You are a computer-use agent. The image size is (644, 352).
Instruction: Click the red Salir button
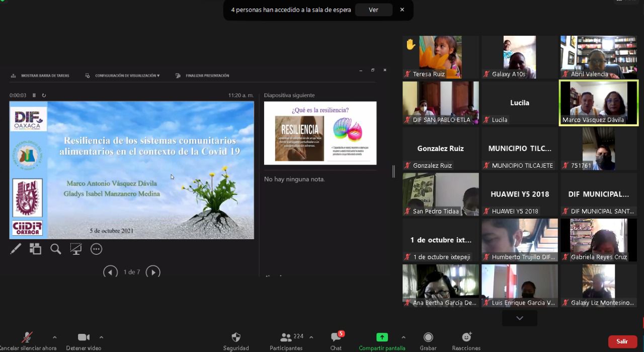[622, 341]
